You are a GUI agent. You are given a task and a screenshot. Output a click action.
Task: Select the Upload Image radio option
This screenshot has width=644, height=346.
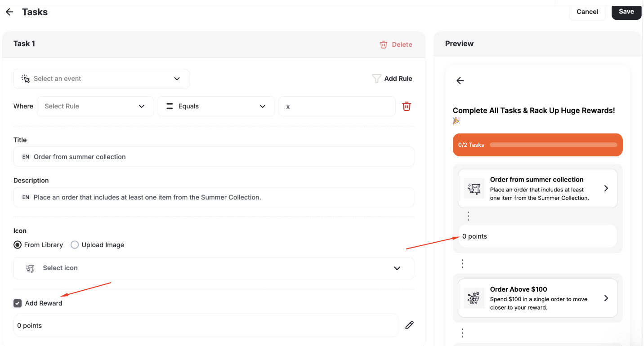[75, 245]
